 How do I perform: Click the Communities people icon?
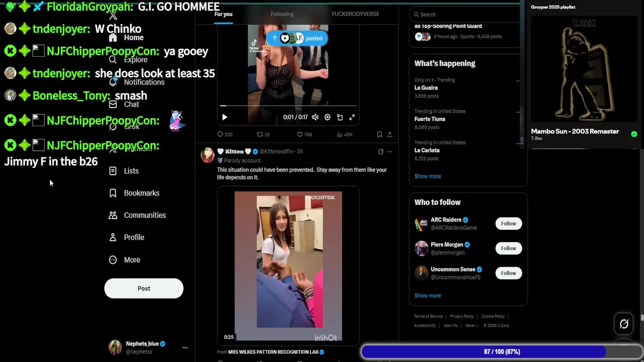(113, 215)
